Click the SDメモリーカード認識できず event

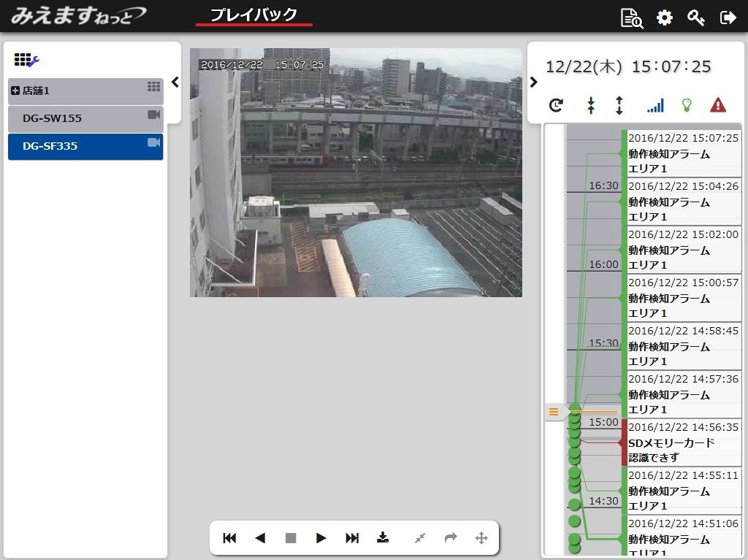[683, 442]
